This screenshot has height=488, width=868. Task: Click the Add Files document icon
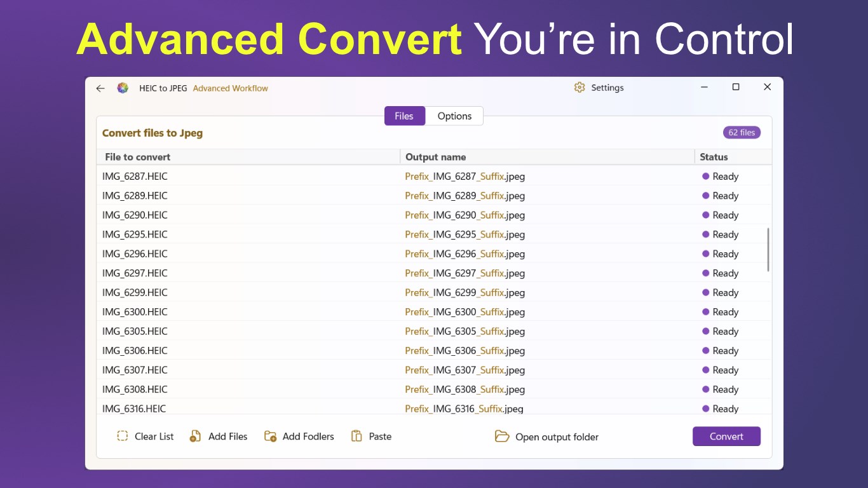tap(195, 436)
